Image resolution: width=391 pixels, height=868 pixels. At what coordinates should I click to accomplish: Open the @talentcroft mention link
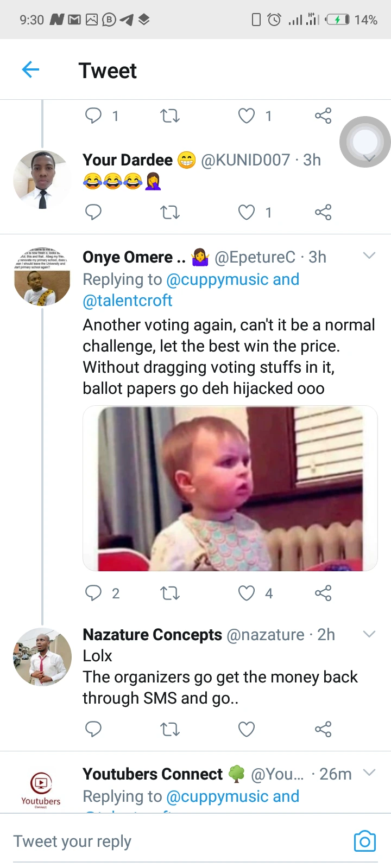coord(128,301)
